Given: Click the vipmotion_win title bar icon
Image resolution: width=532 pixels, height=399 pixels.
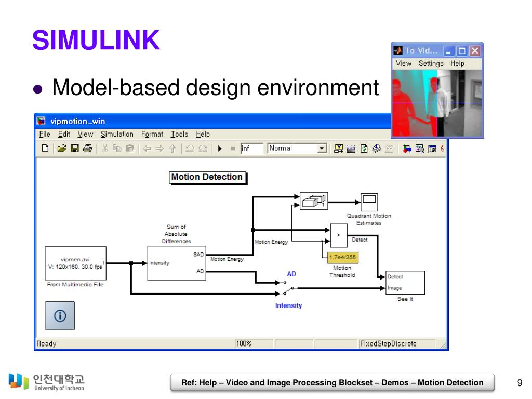Looking at the screenshot, I should point(41,121).
